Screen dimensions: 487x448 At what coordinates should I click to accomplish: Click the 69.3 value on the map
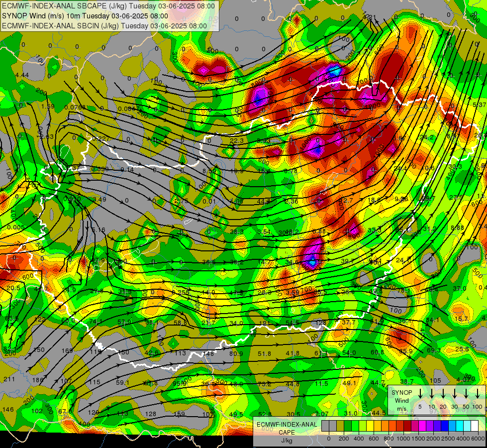(x=434, y=350)
